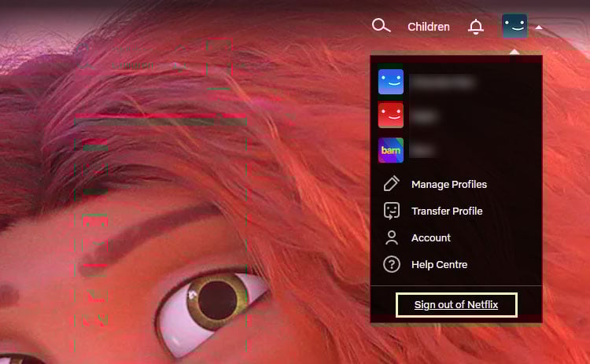The image size is (590, 364).
Task: Sign out of Netflix
Action: coord(456,304)
